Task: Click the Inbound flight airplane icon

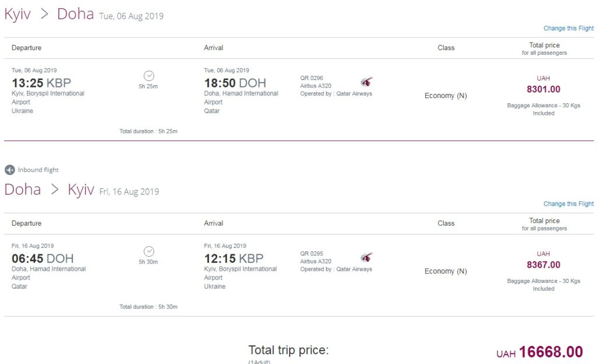Action: tap(9, 170)
